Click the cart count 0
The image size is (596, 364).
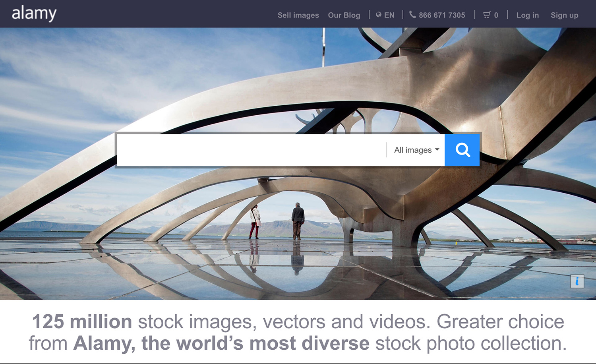point(496,15)
